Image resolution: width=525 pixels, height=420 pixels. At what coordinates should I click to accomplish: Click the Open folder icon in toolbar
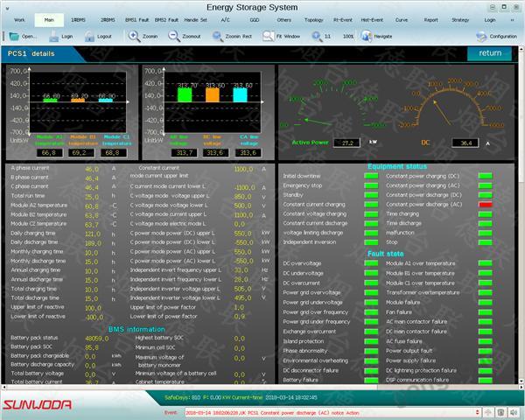point(14,36)
